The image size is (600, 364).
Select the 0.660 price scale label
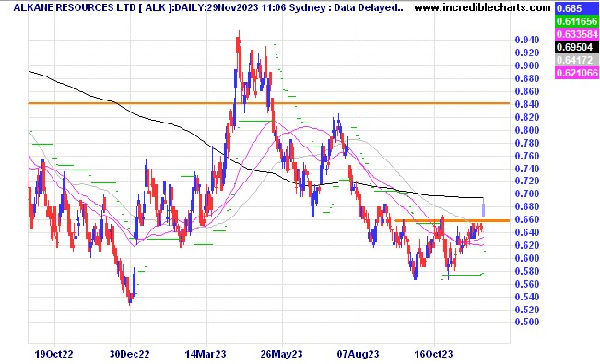[526, 219]
